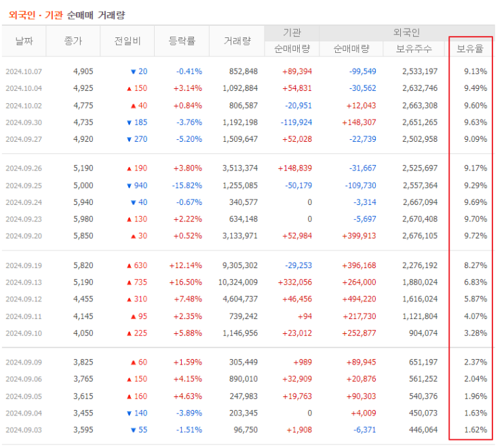Click the holding ratio 8.27%
Screen dimensions: 504x448
pyautogui.click(x=476, y=265)
